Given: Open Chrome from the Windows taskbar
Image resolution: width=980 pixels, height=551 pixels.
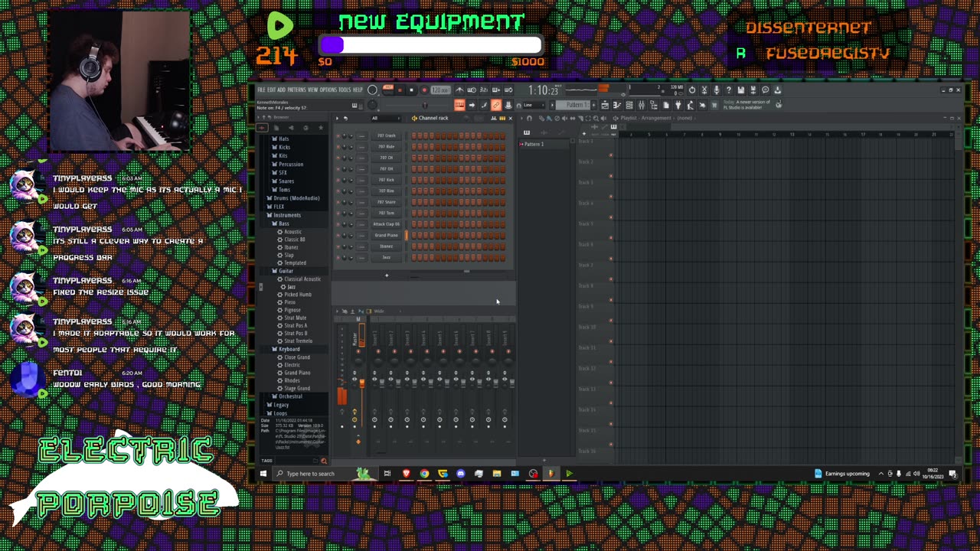Looking at the screenshot, I should point(424,474).
